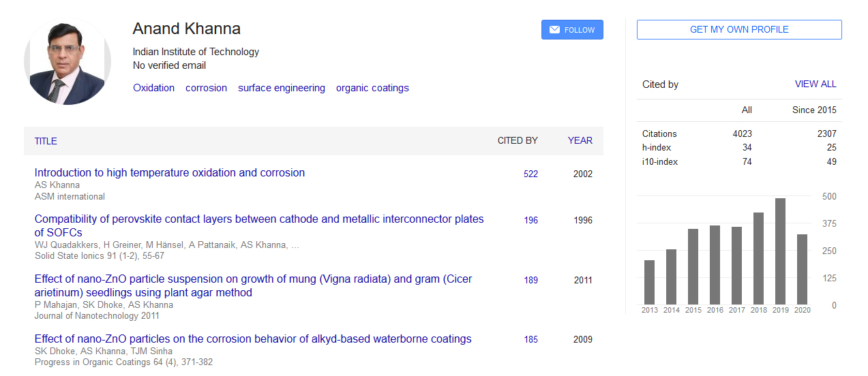Viewport: 868px width, 376px height.
Task: Sort publications by TITLE column
Action: (x=46, y=141)
